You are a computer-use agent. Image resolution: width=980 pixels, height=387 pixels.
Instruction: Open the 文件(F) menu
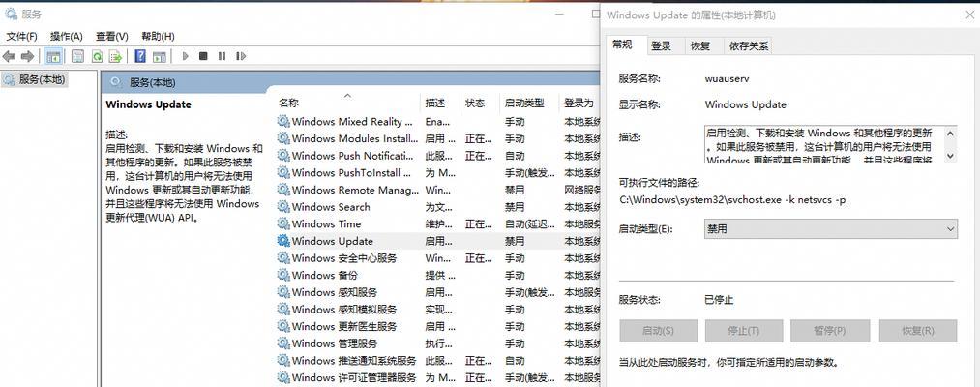pos(22,36)
